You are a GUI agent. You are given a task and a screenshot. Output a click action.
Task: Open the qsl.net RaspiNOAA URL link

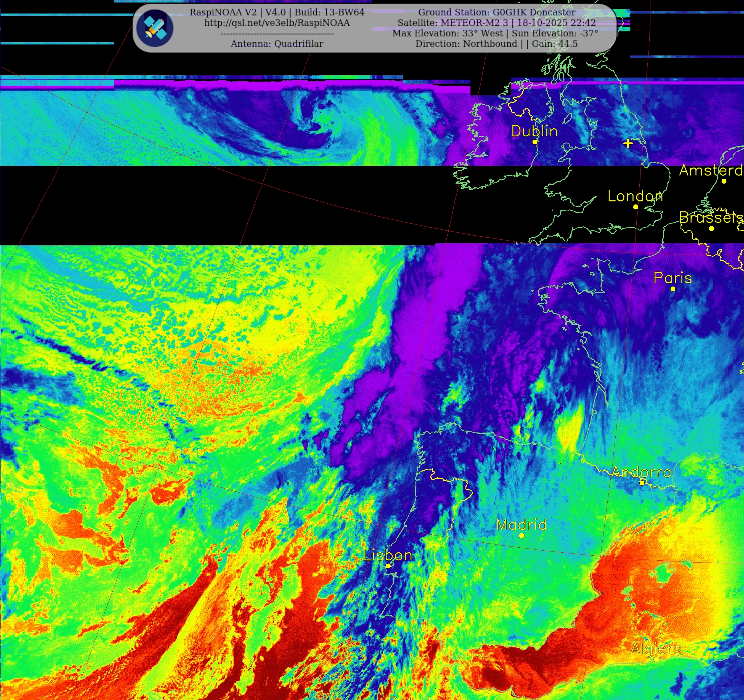tap(277, 23)
